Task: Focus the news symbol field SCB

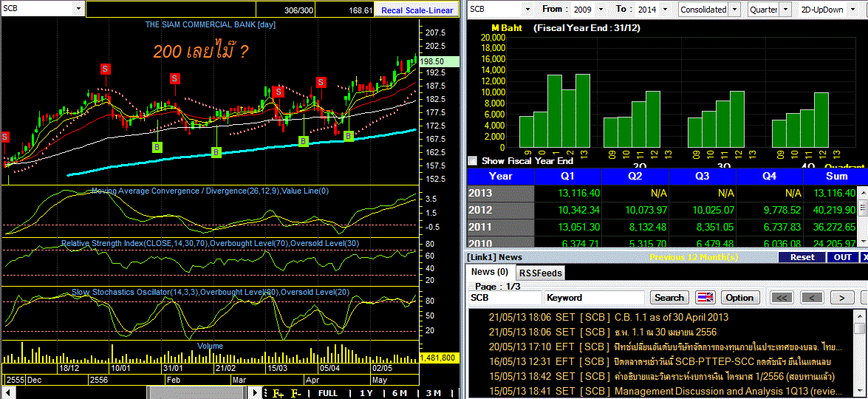Action: click(505, 297)
